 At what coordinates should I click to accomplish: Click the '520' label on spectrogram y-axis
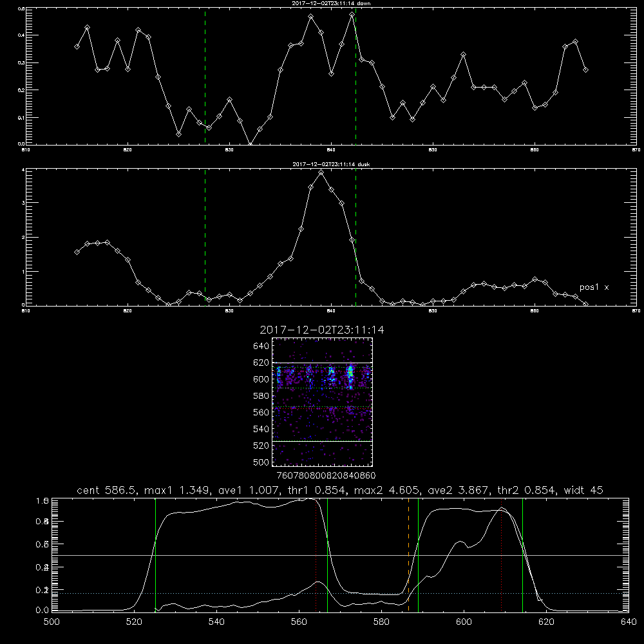pos(261,446)
